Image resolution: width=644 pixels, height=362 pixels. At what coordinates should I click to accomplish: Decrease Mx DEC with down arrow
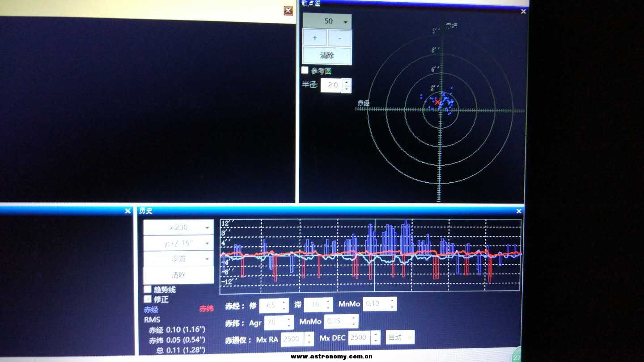tap(376, 341)
